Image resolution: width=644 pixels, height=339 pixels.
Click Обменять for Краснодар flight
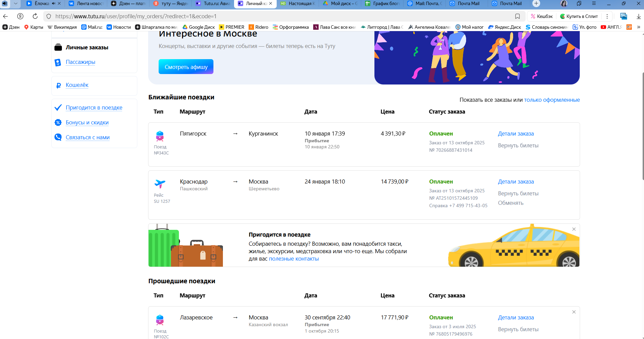tap(511, 203)
